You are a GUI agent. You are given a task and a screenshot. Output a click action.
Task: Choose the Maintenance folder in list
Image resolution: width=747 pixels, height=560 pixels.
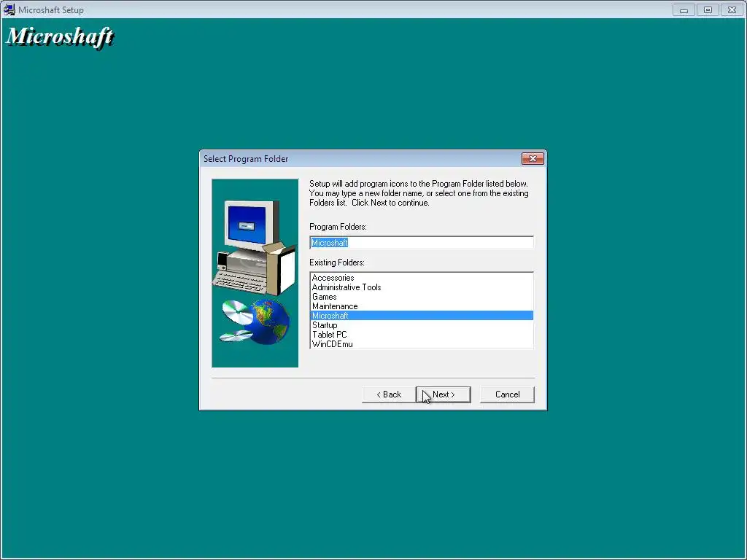coord(422,306)
